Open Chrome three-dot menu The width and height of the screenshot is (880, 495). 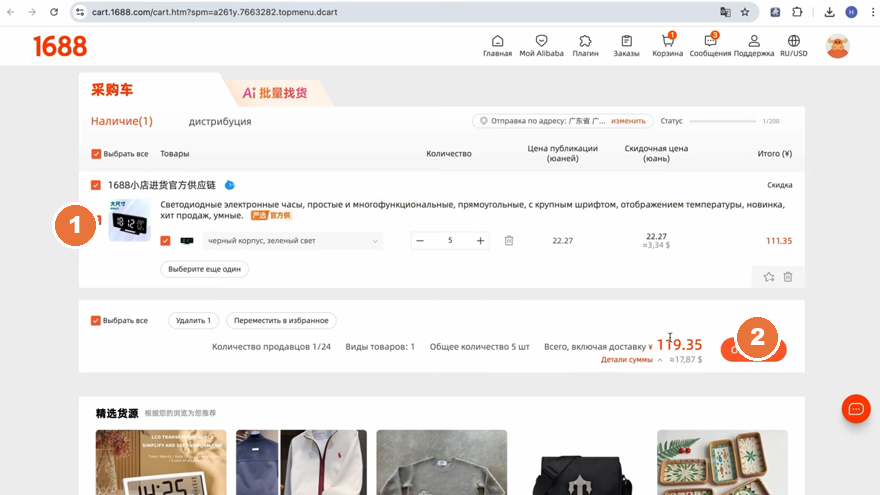tap(873, 12)
